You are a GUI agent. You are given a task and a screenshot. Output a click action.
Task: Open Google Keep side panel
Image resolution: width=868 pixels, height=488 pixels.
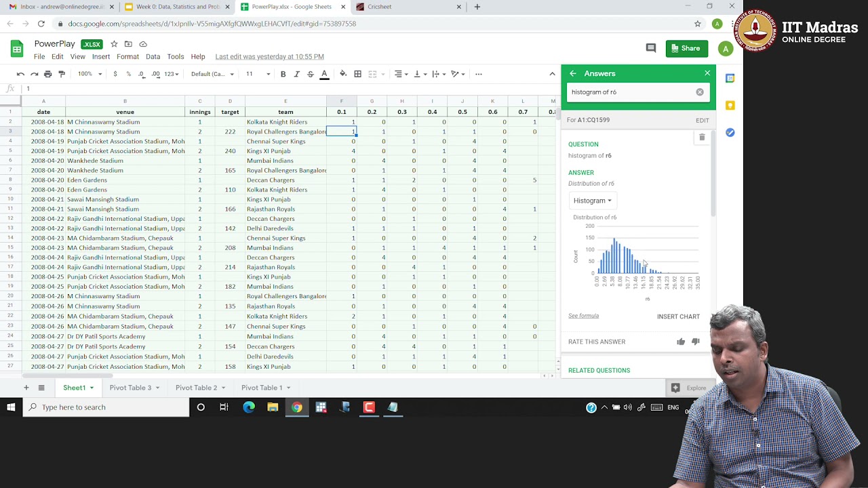pyautogui.click(x=730, y=106)
